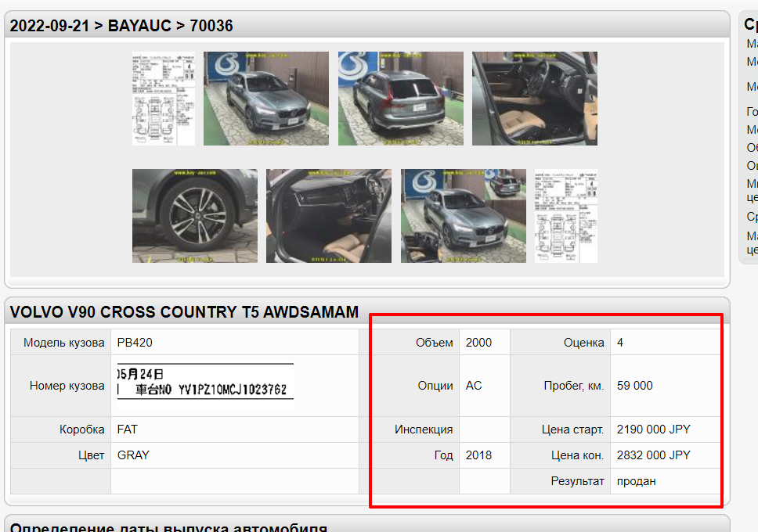Screen dimensions: 758x532
Task: Click the Определение даты выпуска автомобиля heading
Action: tap(168, 527)
